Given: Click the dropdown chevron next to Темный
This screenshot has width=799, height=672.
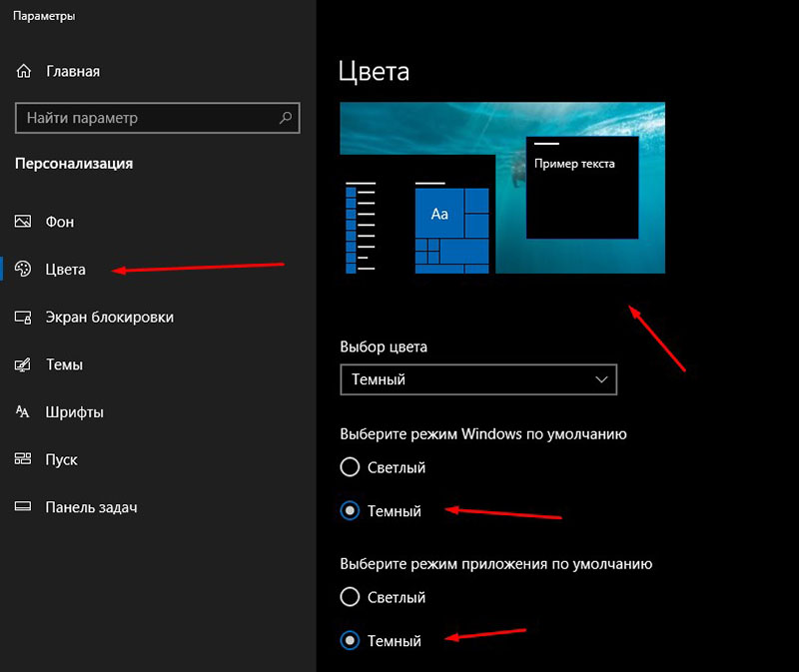Looking at the screenshot, I should [x=601, y=379].
